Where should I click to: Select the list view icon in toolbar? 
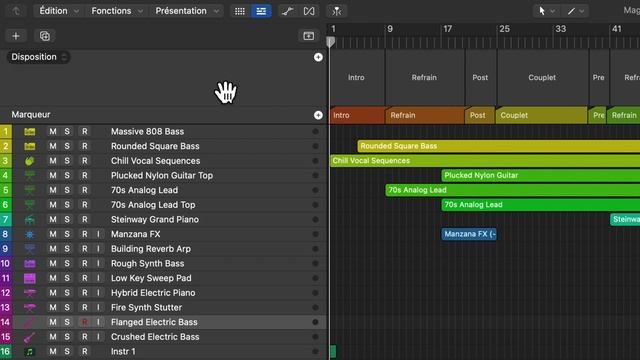coord(261,11)
